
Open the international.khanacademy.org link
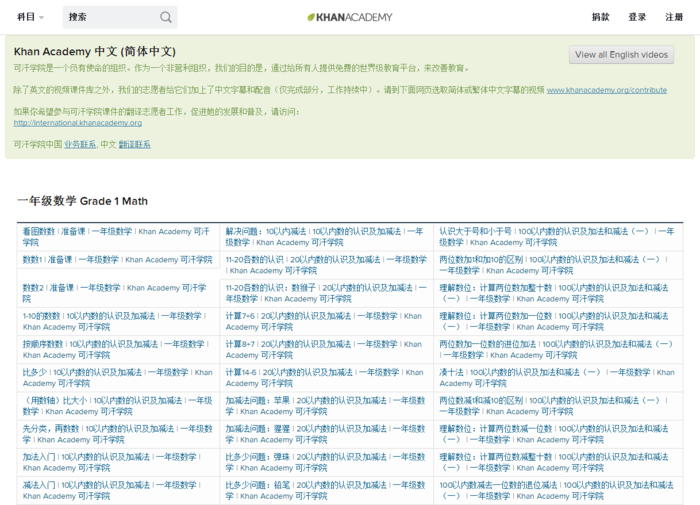pos(78,123)
